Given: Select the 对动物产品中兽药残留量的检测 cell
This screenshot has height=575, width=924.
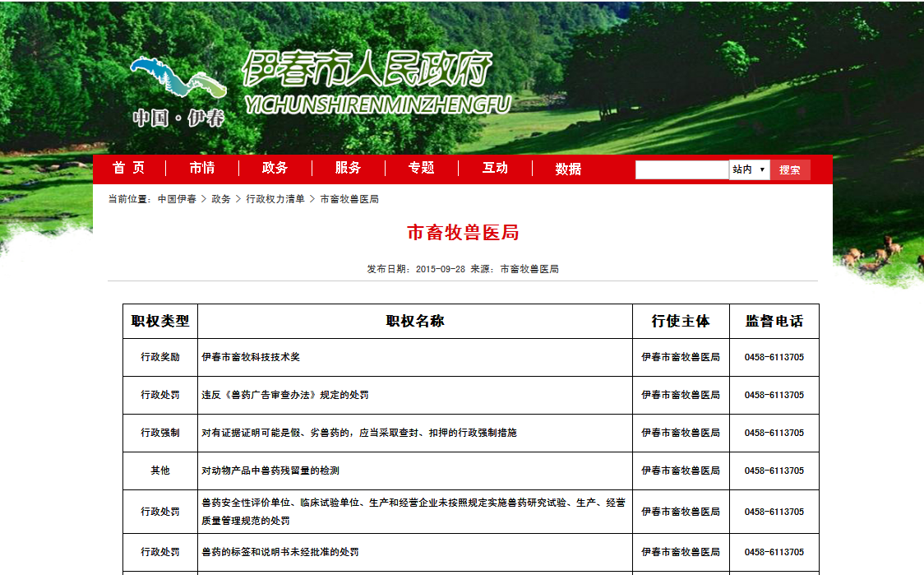Looking at the screenshot, I should [x=415, y=471].
